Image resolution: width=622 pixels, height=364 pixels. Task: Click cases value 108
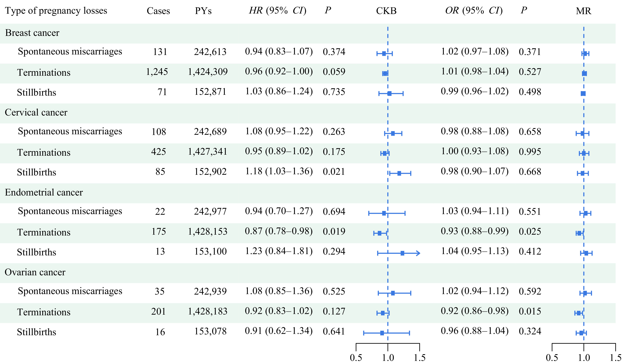159,132
